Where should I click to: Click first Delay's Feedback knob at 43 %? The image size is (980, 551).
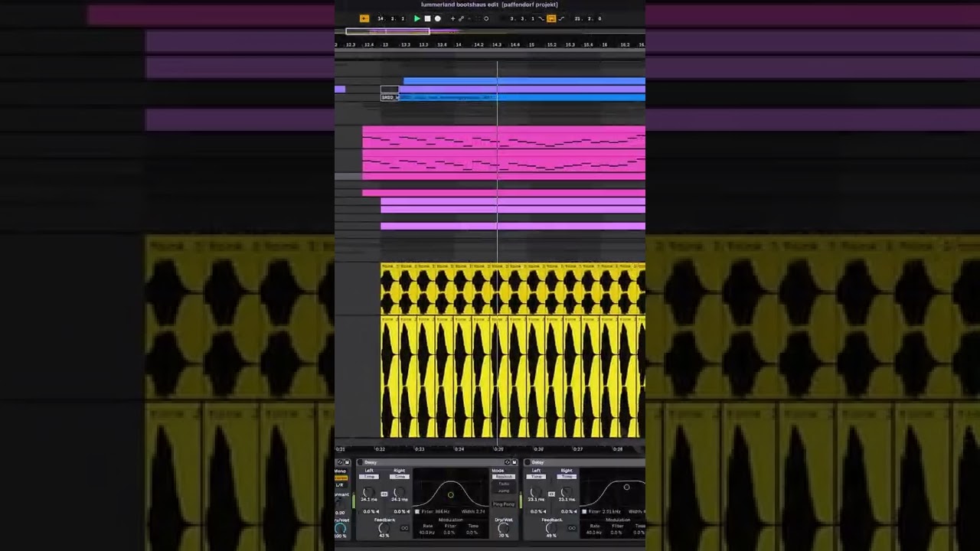point(384,527)
